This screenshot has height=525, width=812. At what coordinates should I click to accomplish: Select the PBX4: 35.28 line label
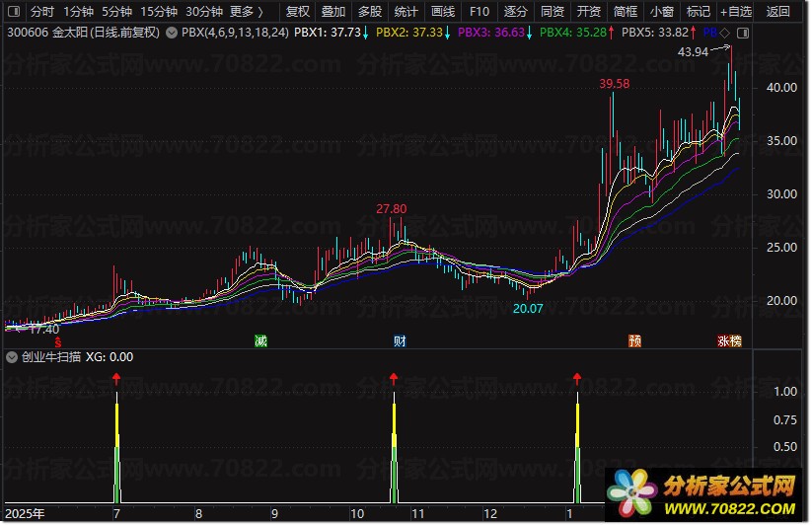coord(576,33)
